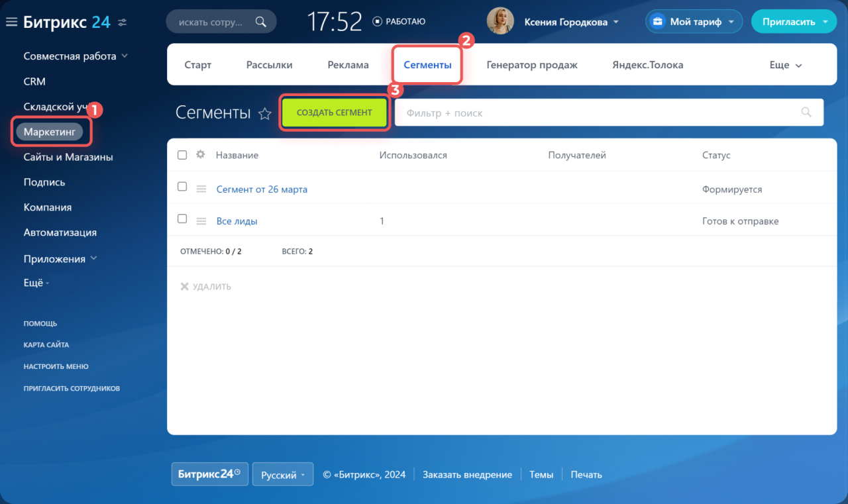Expand Приложения menu section
The height and width of the screenshot is (504, 848).
click(x=93, y=258)
